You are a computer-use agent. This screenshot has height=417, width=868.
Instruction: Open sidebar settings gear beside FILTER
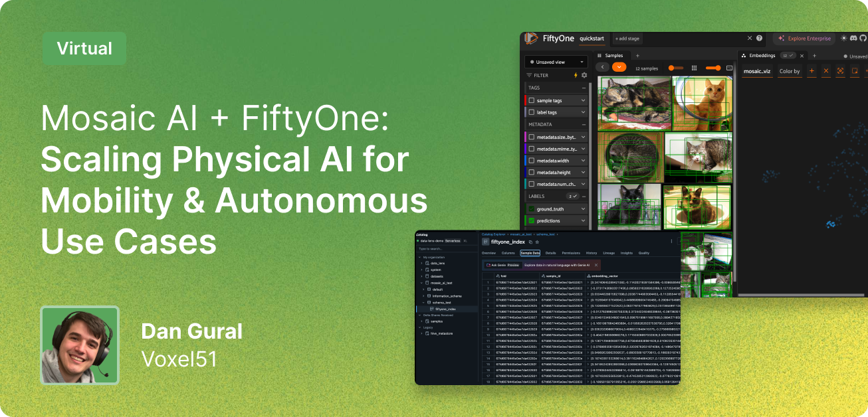coord(584,75)
